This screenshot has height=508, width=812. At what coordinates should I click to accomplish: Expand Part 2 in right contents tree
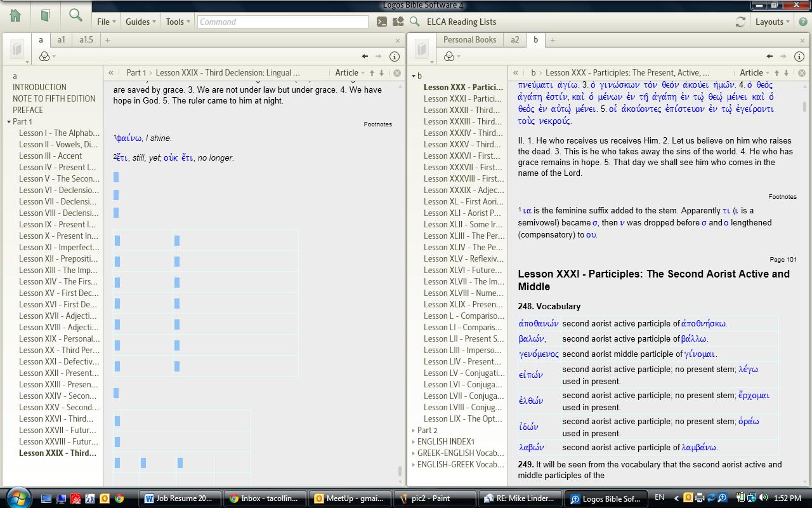pyautogui.click(x=414, y=430)
